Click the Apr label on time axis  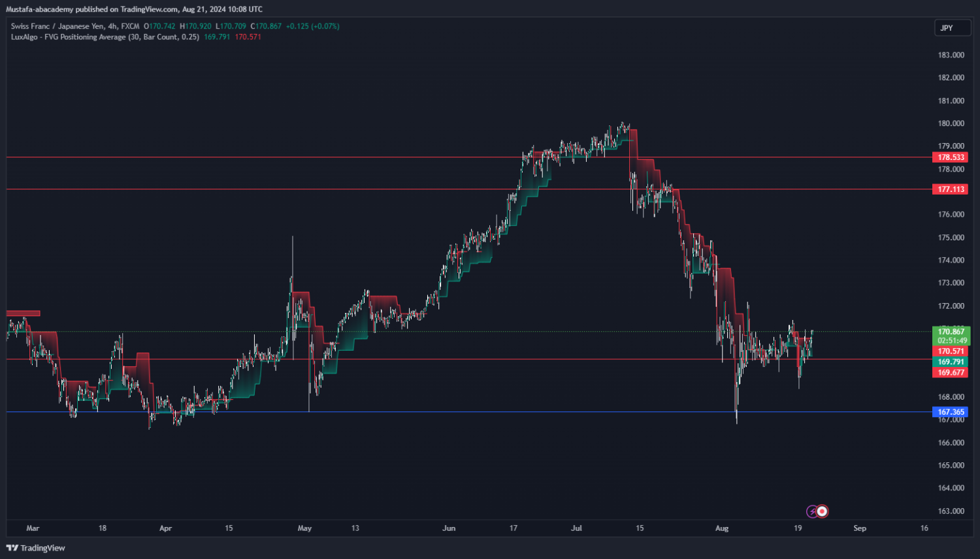(x=166, y=528)
